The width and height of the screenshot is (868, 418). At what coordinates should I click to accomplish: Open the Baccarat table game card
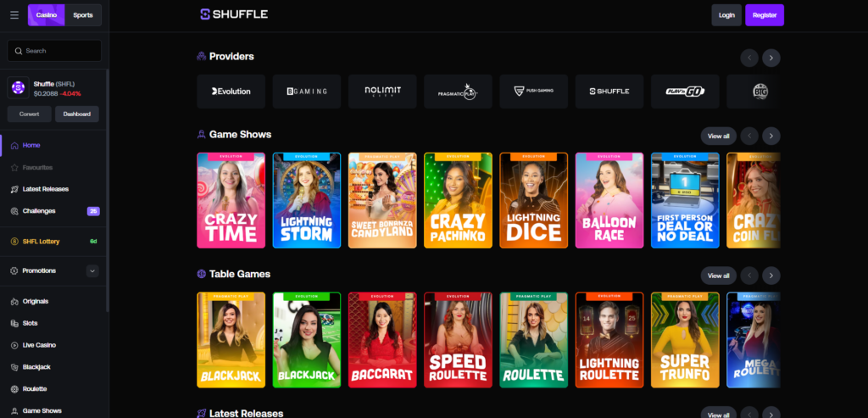(382, 340)
